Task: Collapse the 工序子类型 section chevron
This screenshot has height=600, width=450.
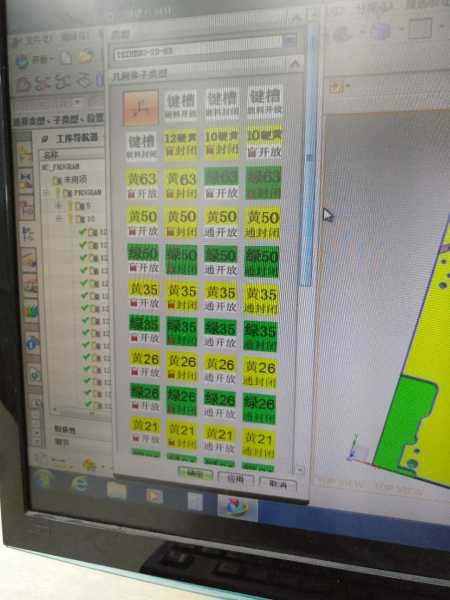Action: coord(295,63)
